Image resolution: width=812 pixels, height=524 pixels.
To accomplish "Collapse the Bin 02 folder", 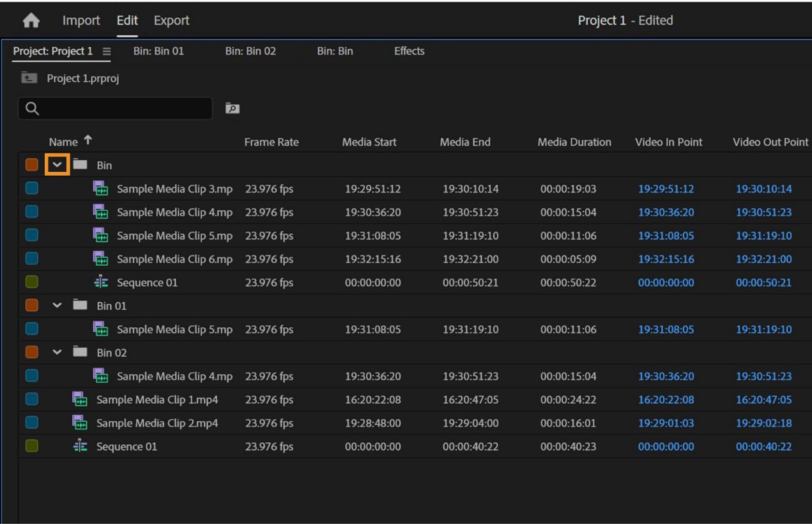I will tap(57, 353).
